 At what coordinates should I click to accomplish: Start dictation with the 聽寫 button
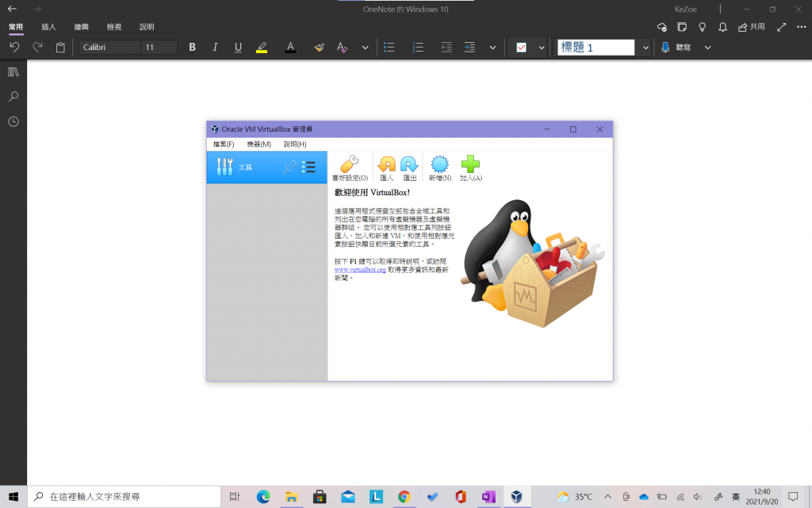(x=676, y=47)
